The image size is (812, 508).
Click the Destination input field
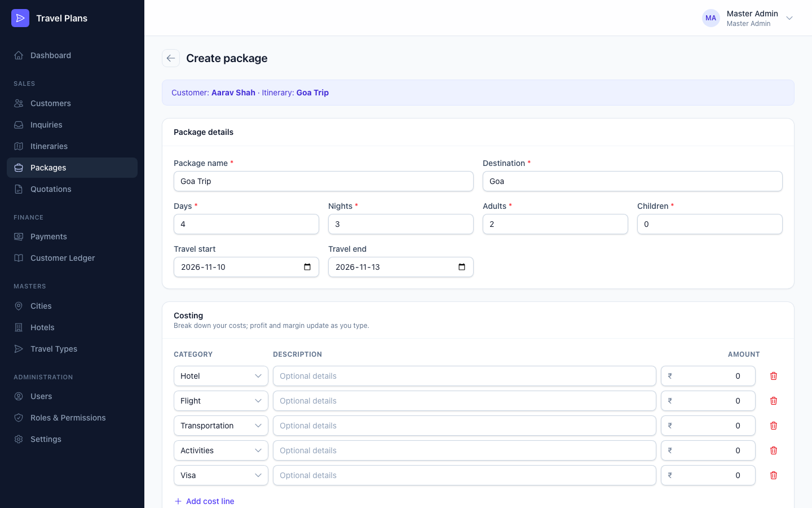pyautogui.click(x=633, y=181)
